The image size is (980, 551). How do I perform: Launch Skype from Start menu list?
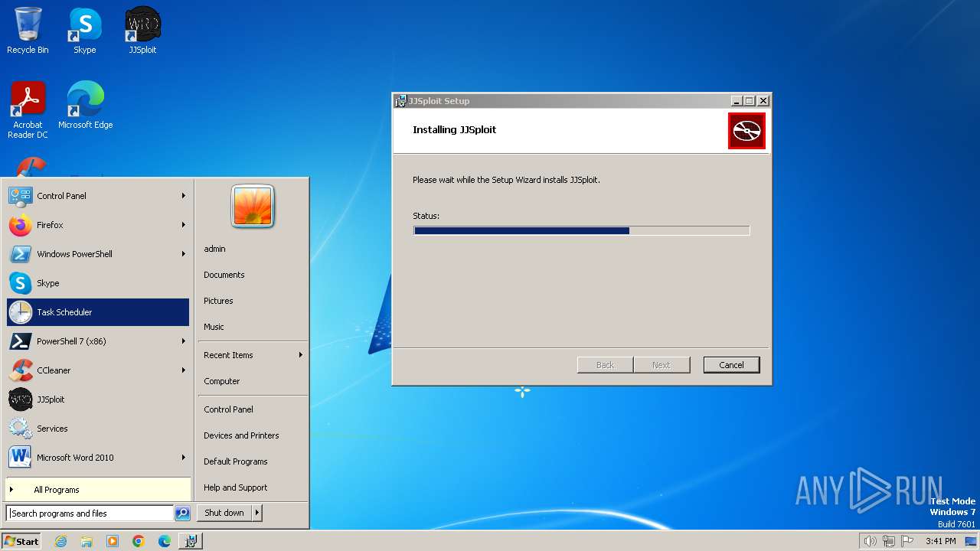(98, 283)
